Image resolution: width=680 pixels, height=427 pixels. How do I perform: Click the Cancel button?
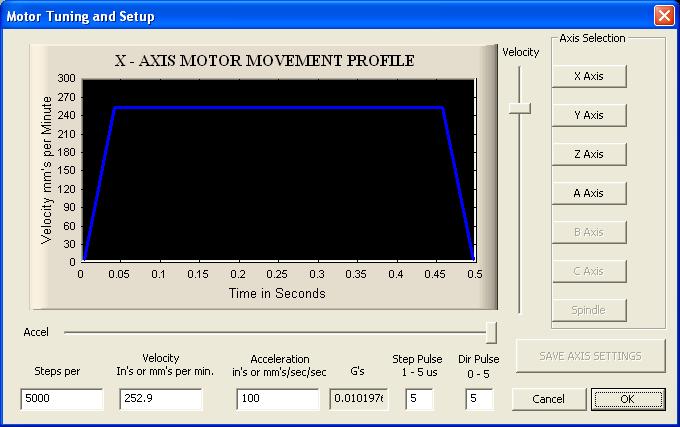tap(548, 399)
